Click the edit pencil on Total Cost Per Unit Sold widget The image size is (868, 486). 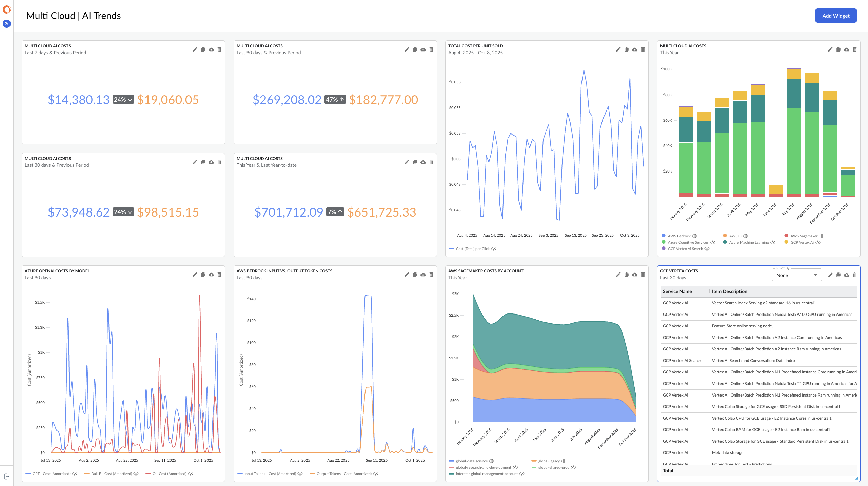(x=618, y=49)
